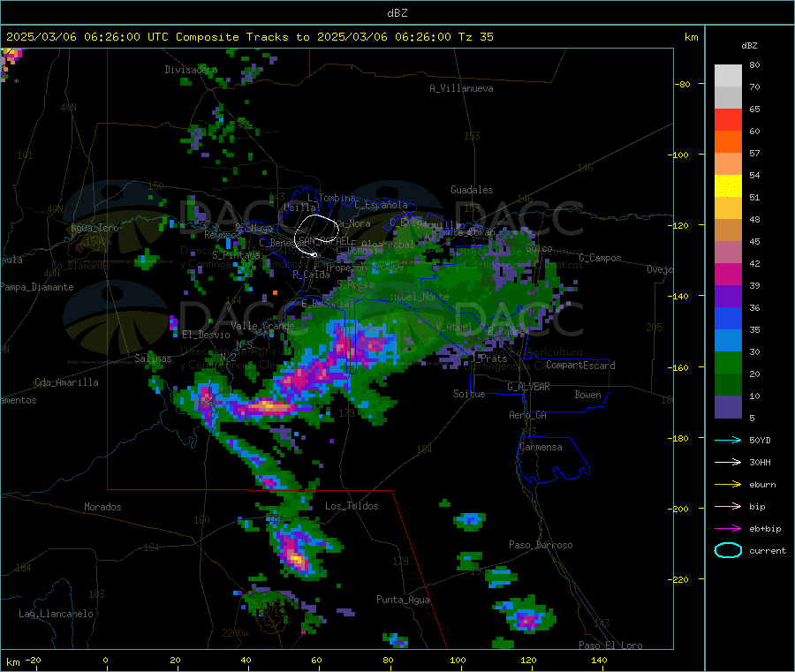Select the magenta 39 dBZ legend swatch
The width and height of the screenshot is (795, 672).
point(728,274)
